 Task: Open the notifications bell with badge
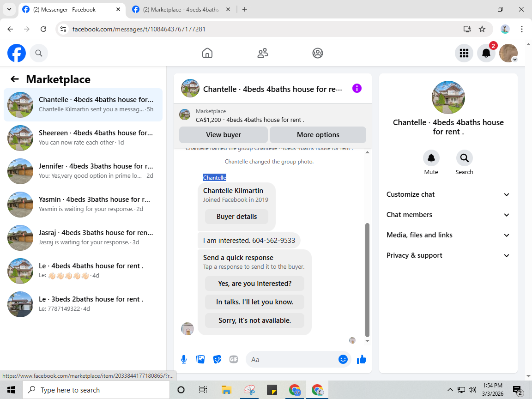coord(486,53)
